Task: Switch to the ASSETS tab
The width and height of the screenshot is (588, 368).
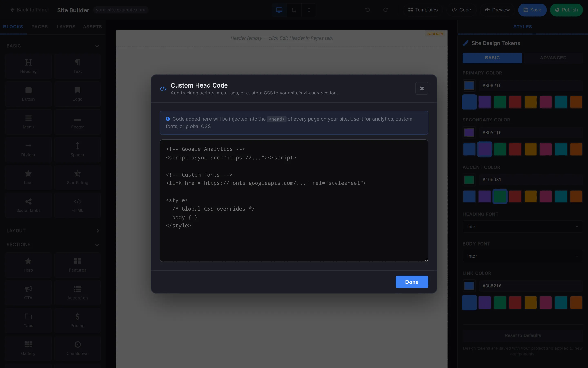Action: pyautogui.click(x=92, y=27)
